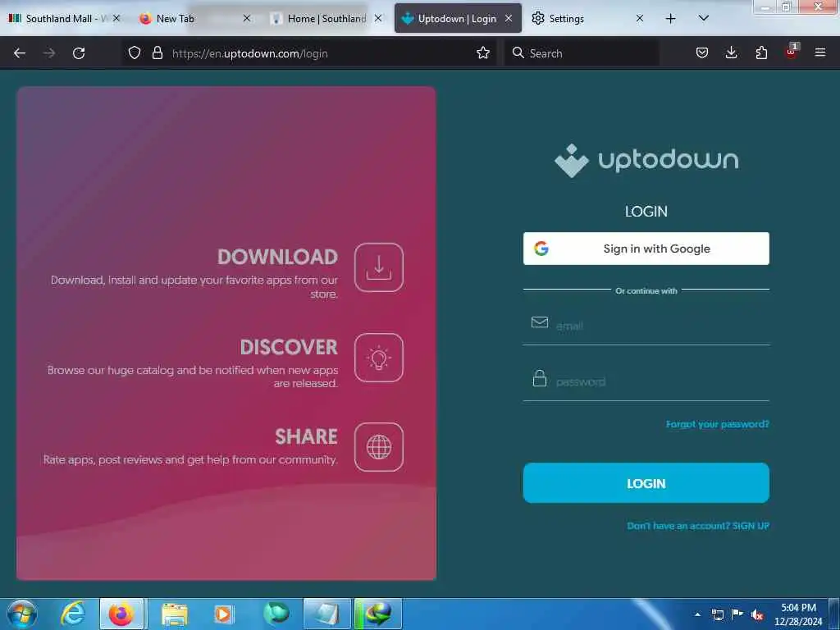Reload the current page
Screen dimensions: 840x630
79,53
